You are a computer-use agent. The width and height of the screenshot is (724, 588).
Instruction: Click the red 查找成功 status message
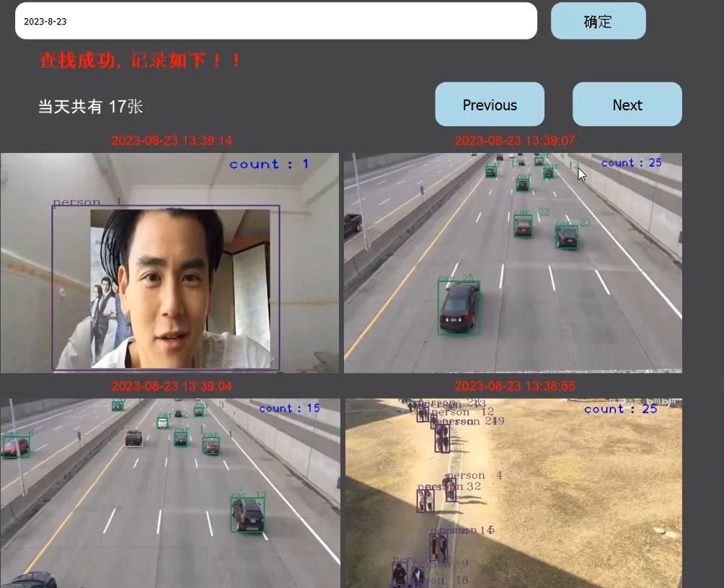141,61
